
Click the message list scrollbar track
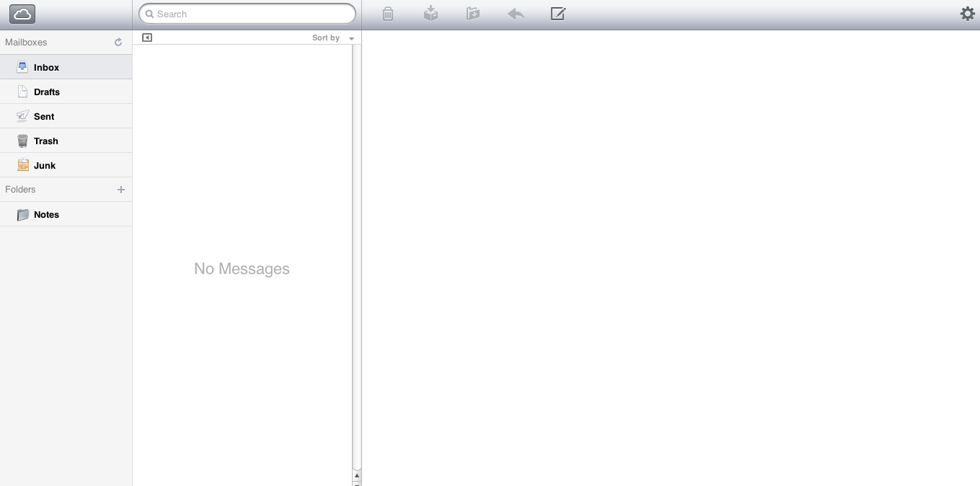[356, 256]
